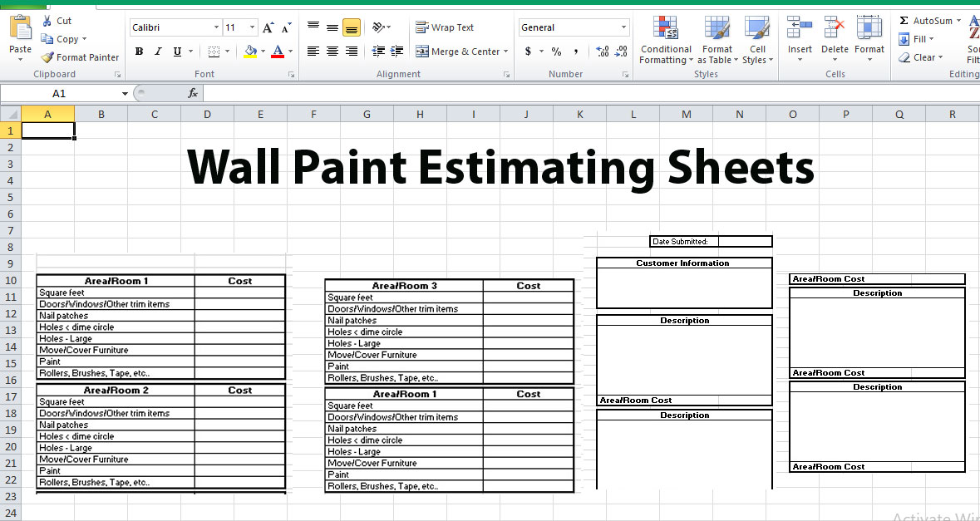Toggle italic formatting
This screenshot has width=980, height=521.
(x=157, y=51)
